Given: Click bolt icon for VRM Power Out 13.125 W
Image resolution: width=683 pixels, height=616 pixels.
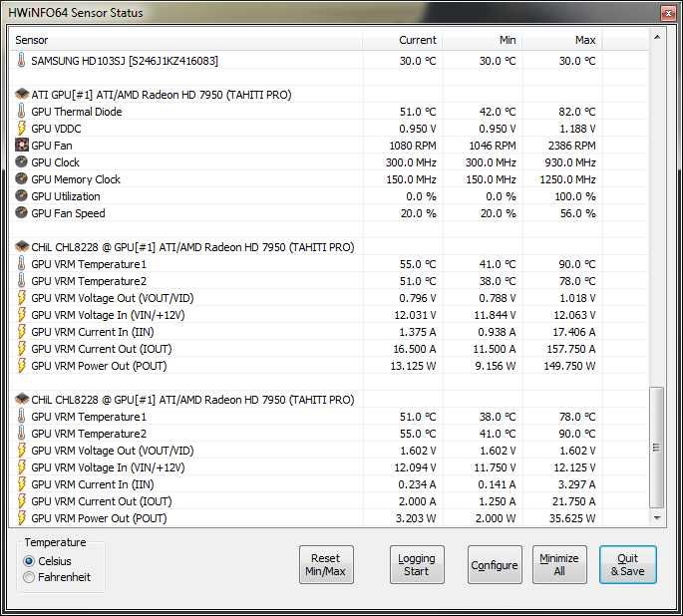Looking at the screenshot, I should 21,366.
